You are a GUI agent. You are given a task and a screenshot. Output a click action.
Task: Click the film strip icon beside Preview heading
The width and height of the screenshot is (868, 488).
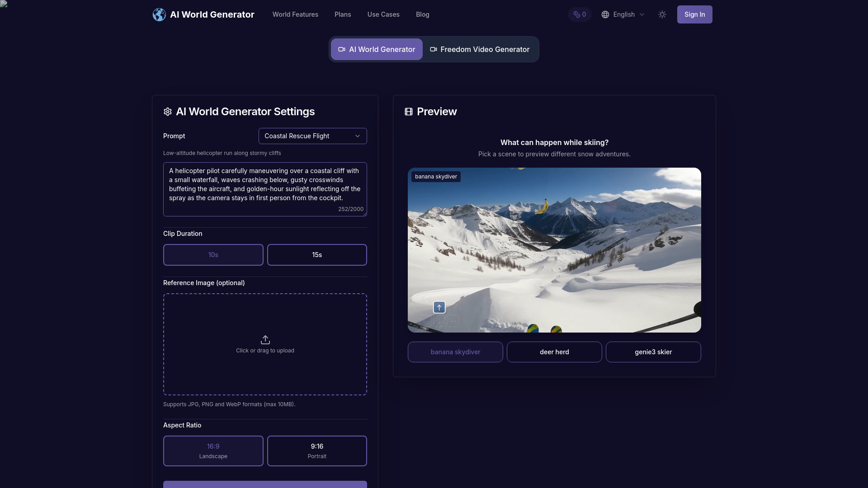point(409,112)
